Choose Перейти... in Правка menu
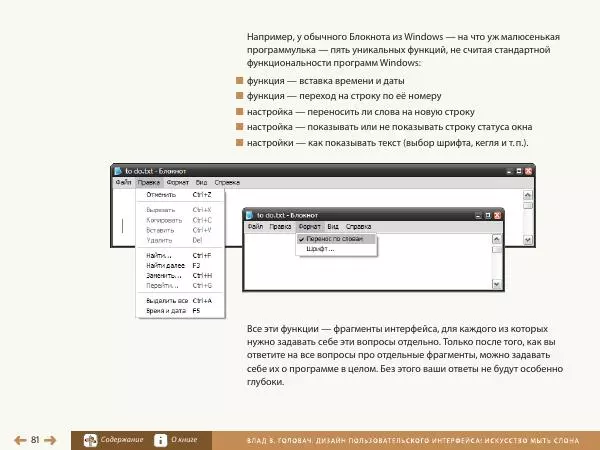The height and width of the screenshot is (450, 600). [180, 285]
